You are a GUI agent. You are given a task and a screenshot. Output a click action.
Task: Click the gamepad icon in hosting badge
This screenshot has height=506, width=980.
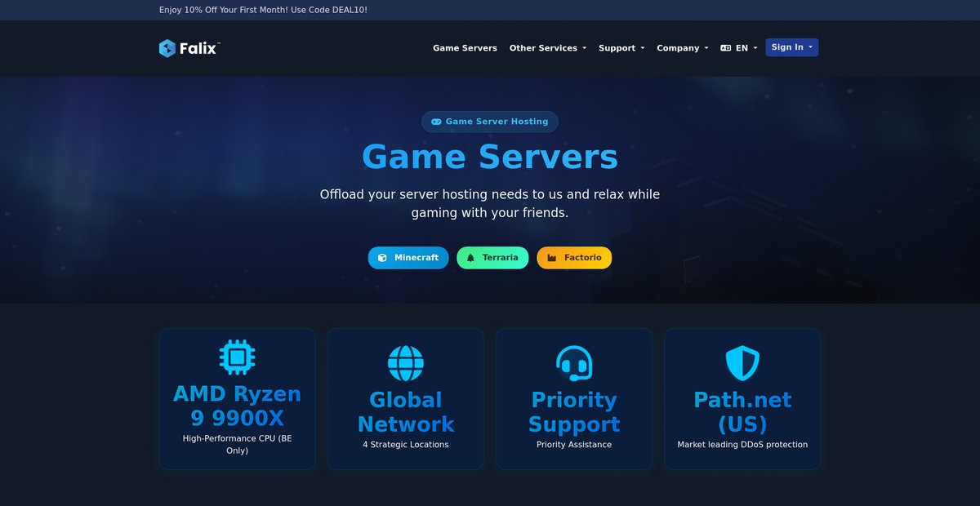pos(436,122)
